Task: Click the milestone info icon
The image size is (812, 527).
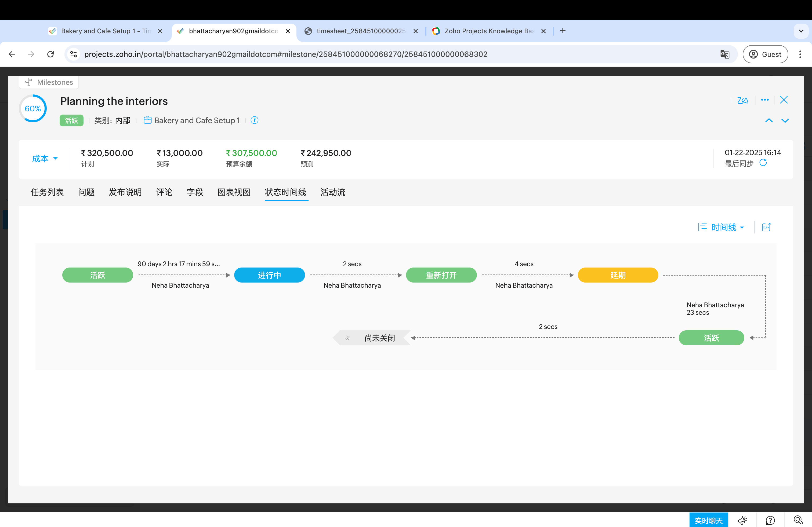Action: [255, 120]
